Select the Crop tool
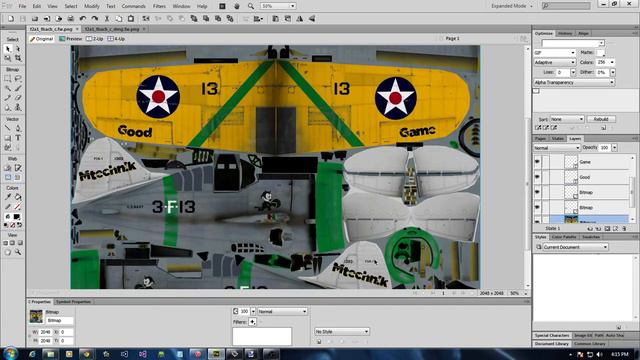The width and height of the screenshot is (640, 360). click(x=18, y=58)
